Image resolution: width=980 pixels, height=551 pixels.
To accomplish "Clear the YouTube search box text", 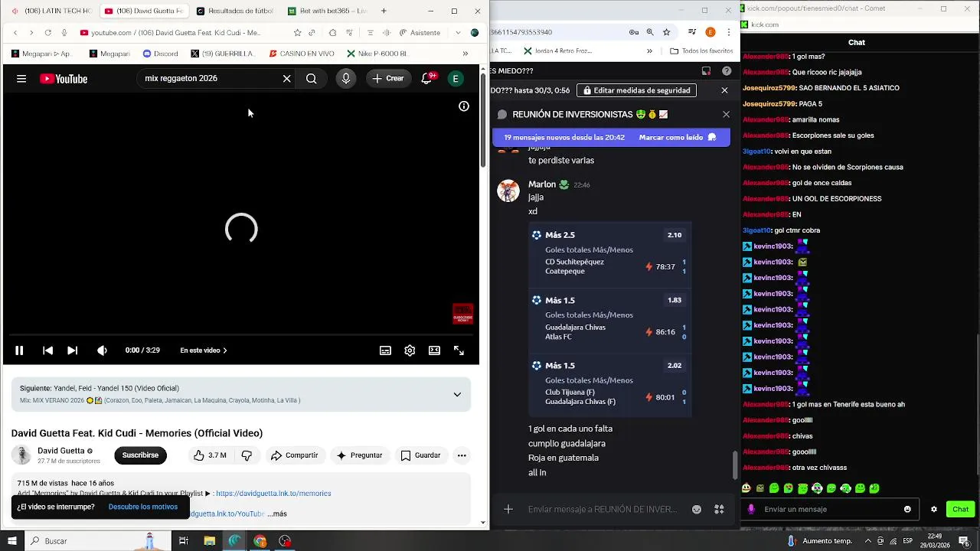I will coord(287,79).
